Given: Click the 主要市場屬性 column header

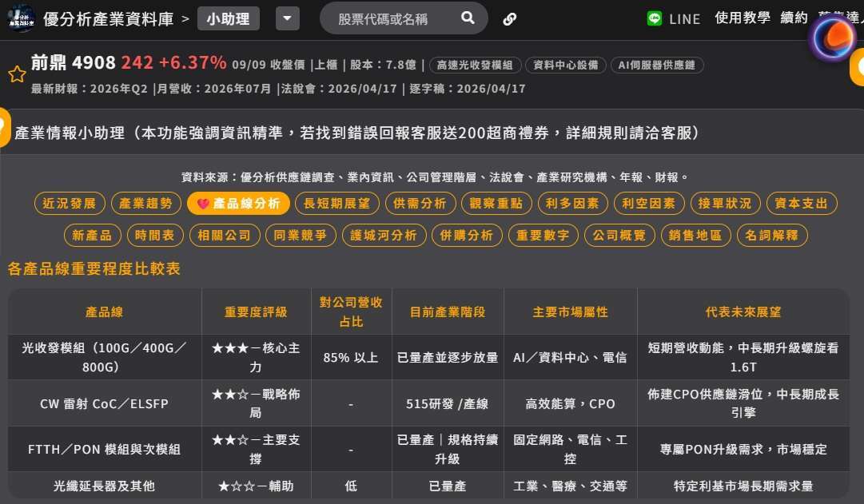Looking at the screenshot, I should (x=571, y=312).
